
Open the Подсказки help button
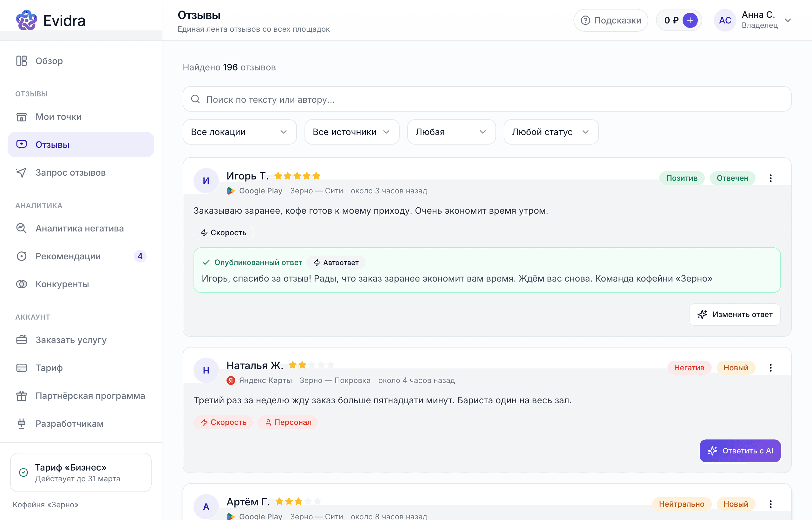(x=611, y=20)
